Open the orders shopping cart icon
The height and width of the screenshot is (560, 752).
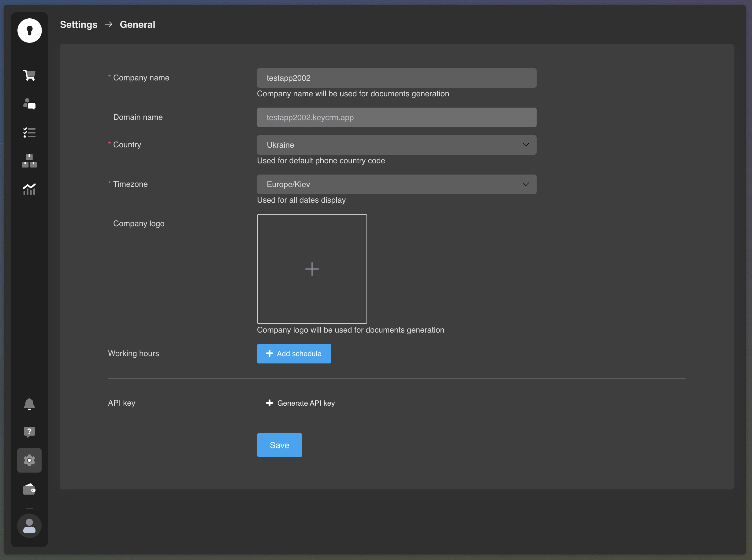[29, 75]
